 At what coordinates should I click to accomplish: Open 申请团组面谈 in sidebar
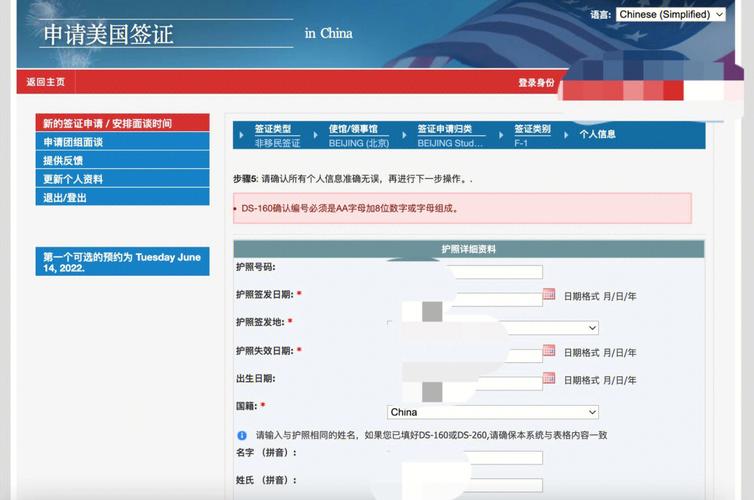click(122, 142)
